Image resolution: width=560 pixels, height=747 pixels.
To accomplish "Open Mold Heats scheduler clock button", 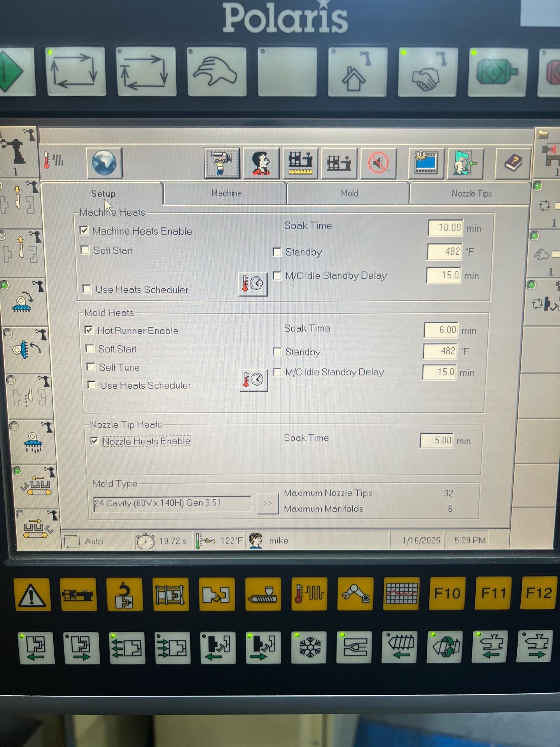I will pos(254,380).
